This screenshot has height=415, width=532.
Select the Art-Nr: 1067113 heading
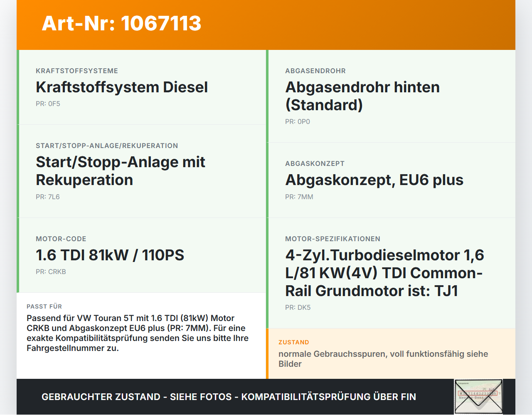click(121, 23)
